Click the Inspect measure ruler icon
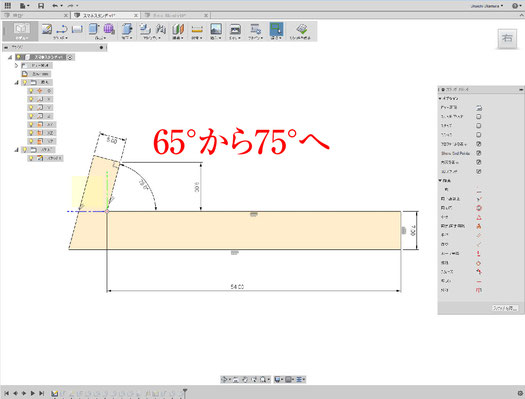This screenshot has height=399, width=525. click(x=197, y=29)
